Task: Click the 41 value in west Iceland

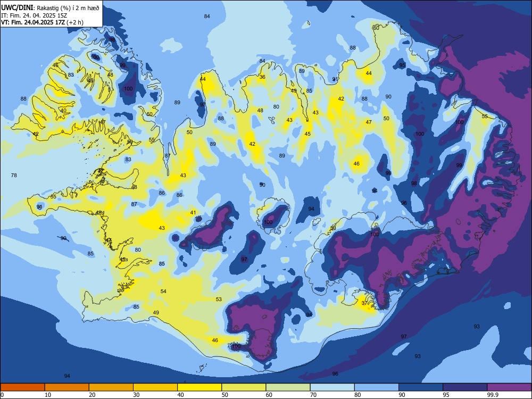Action: [x=193, y=213]
